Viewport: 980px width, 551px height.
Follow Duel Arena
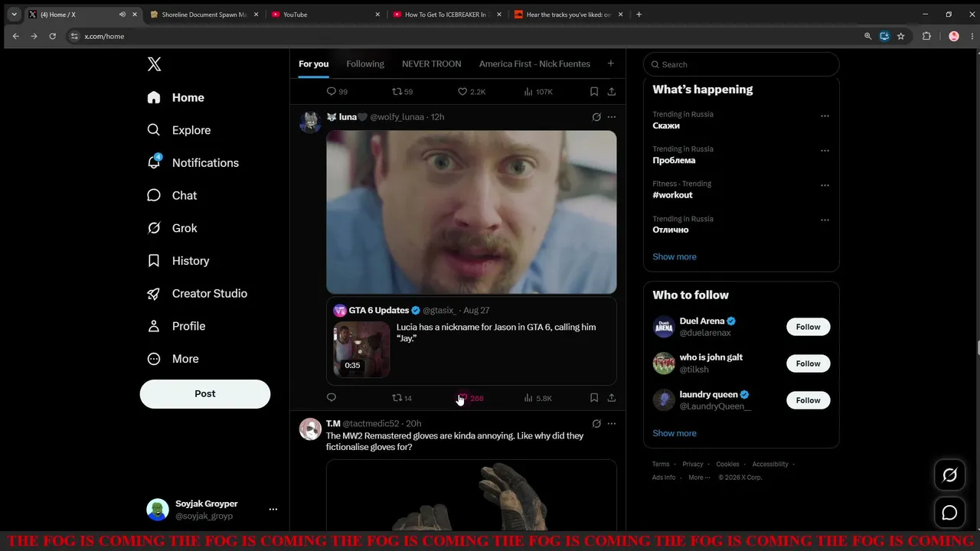point(808,327)
